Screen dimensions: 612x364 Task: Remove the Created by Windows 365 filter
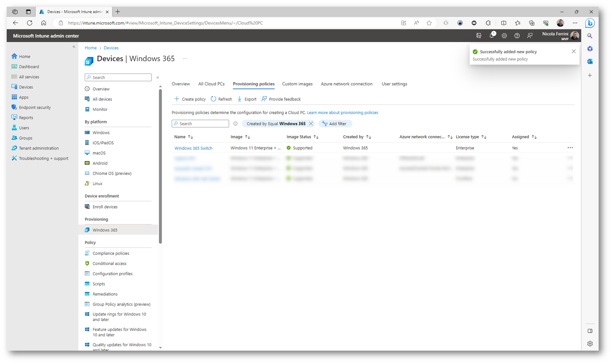[x=311, y=124]
